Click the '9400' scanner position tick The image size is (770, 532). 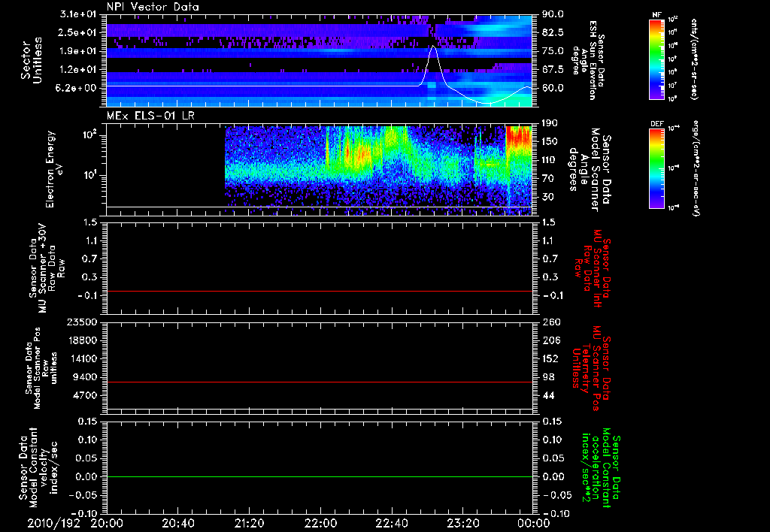coord(85,377)
